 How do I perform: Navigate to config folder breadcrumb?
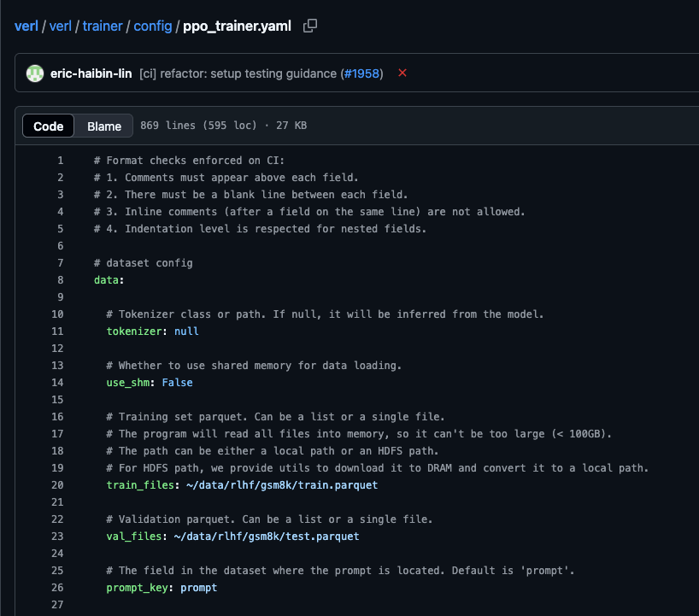pos(152,26)
